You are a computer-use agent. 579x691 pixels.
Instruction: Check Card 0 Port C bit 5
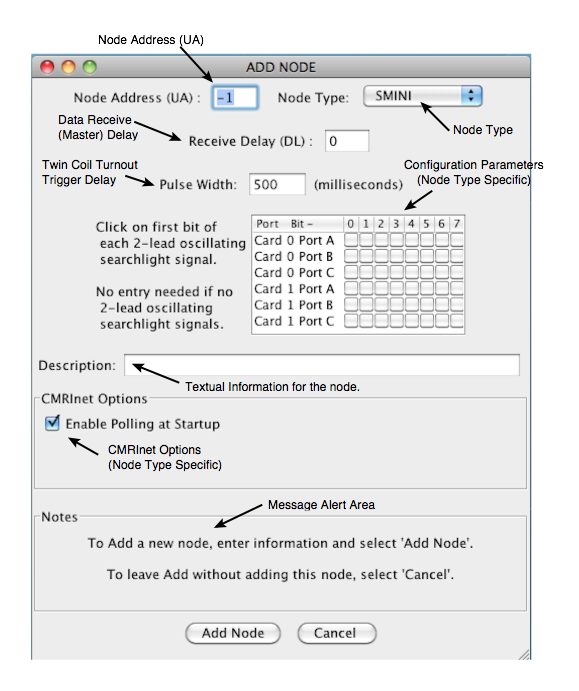click(x=427, y=272)
